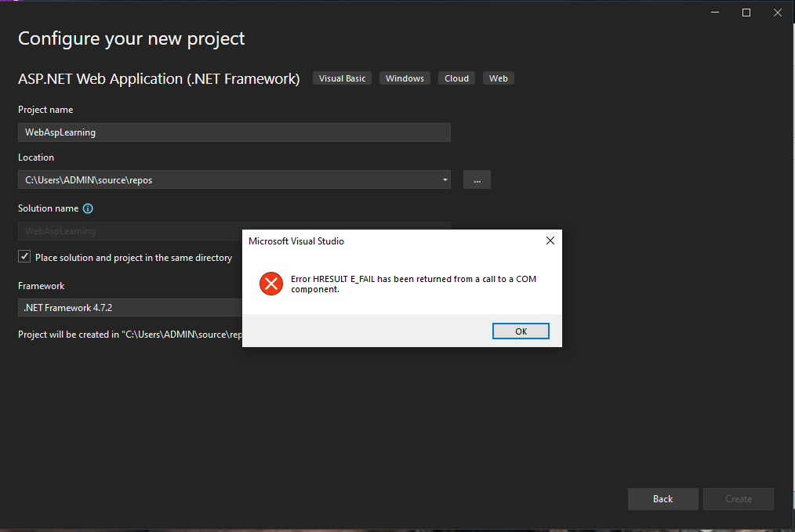Maximize the Configure your new project window
The image size is (795, 532).
(746, 12)
